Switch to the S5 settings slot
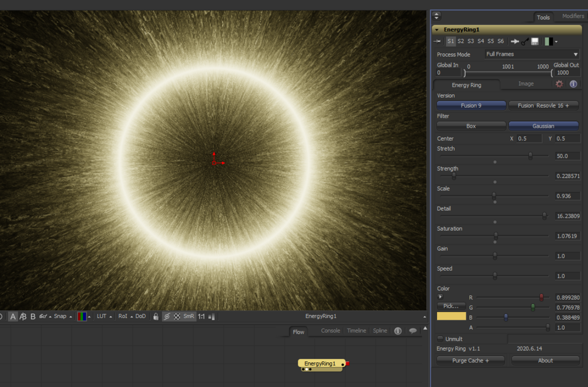 [490, 42]
